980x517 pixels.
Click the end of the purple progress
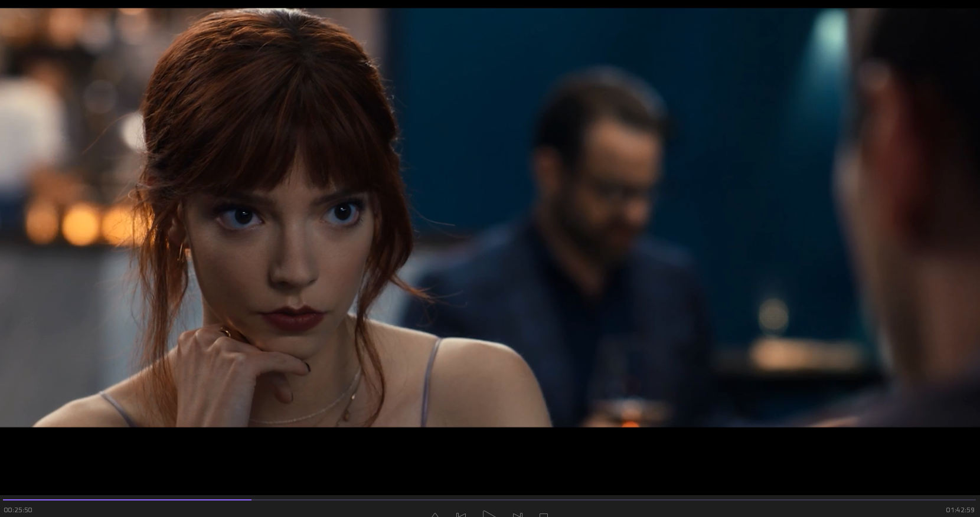[x=251, y=500]
